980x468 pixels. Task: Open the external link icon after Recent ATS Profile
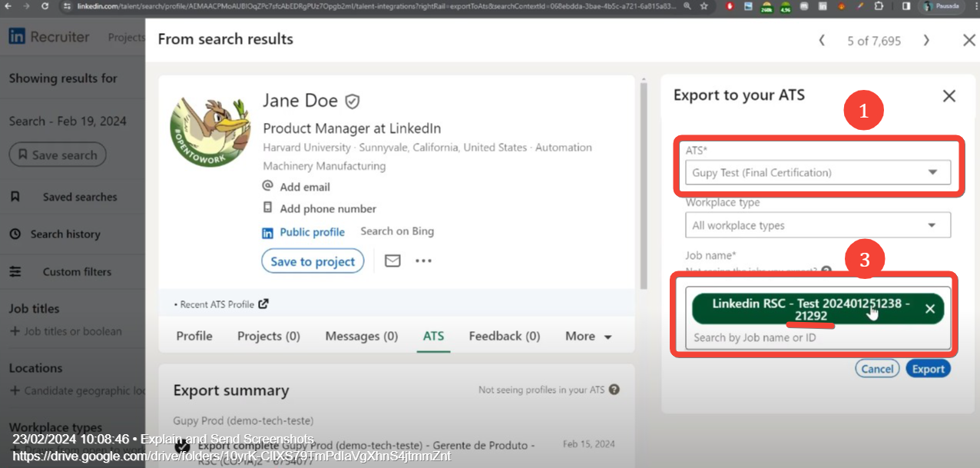click(x=263, y=304)
